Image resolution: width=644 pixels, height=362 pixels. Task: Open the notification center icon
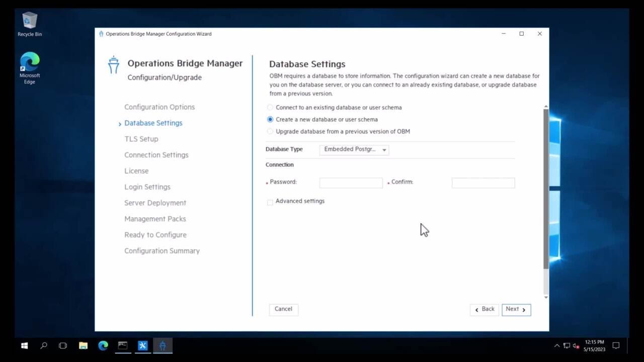point(616,346)
